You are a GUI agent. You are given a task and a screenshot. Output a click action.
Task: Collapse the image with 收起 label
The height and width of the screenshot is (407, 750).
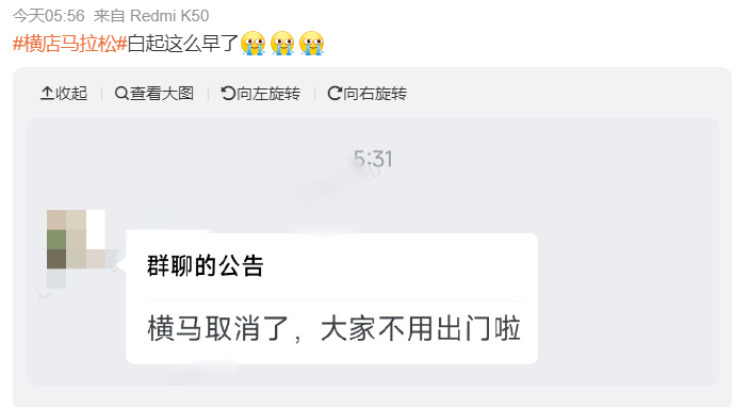coord(71,93)
